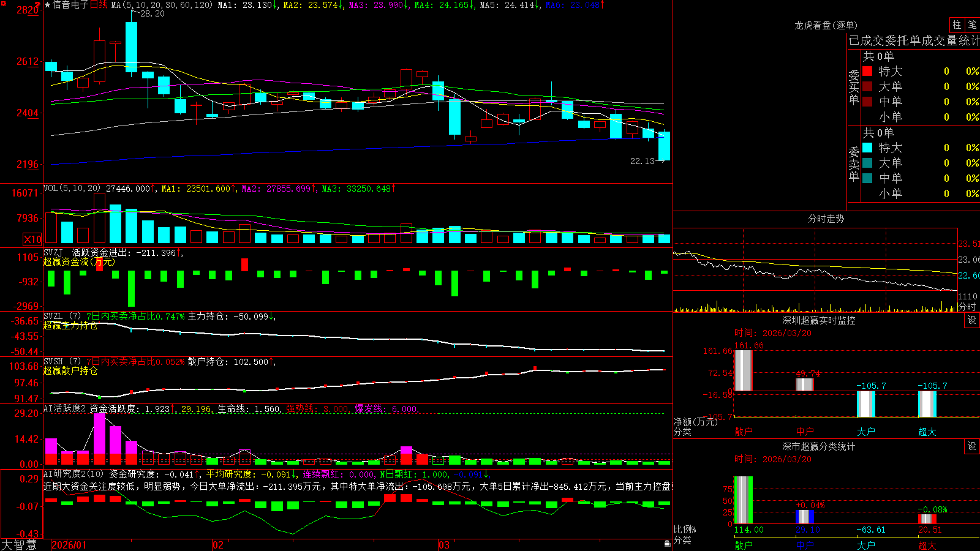Open the SVZL (7) indicator label

[x=62, y=317]
